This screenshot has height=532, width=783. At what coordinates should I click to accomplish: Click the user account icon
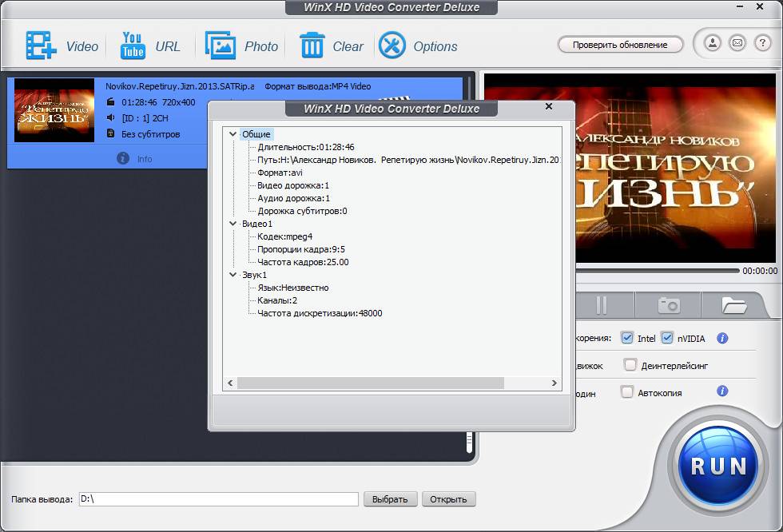coord(713,43)
